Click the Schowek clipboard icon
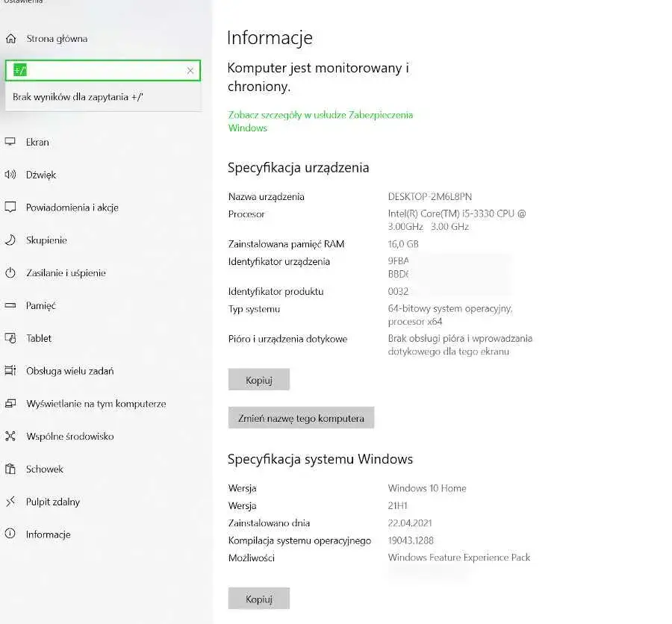Screen dimensions: 672x624 click(10, 469)
